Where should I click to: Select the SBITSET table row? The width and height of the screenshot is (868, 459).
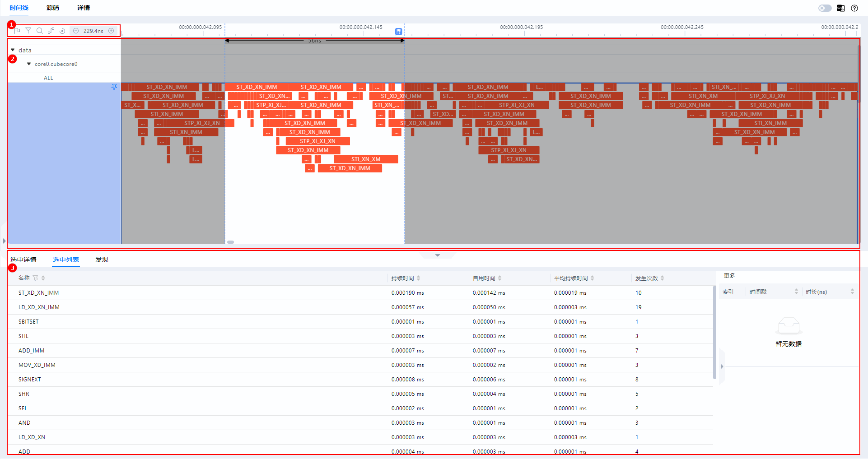[360, 322]
